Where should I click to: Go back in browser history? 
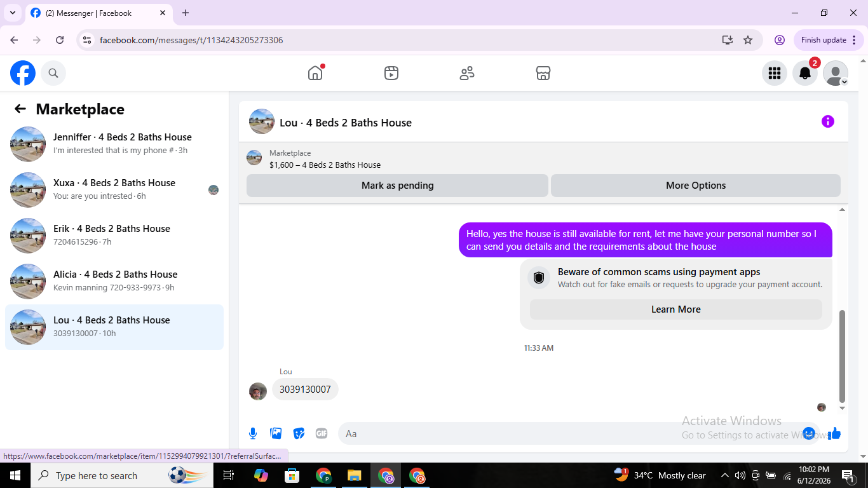(14, 40)
